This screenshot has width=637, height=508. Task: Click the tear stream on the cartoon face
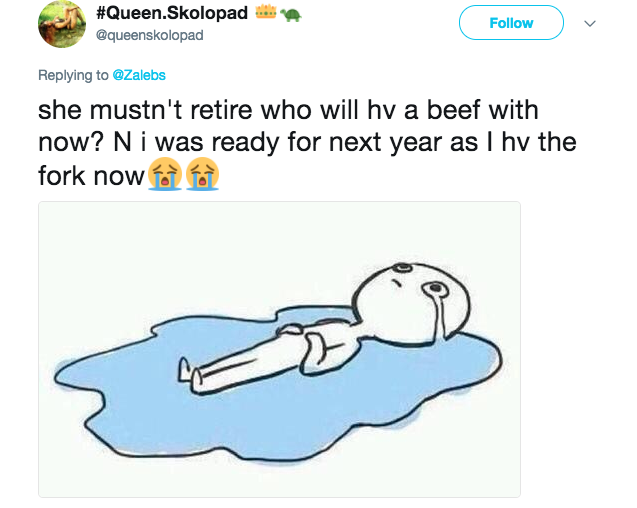tap(439, 315)
